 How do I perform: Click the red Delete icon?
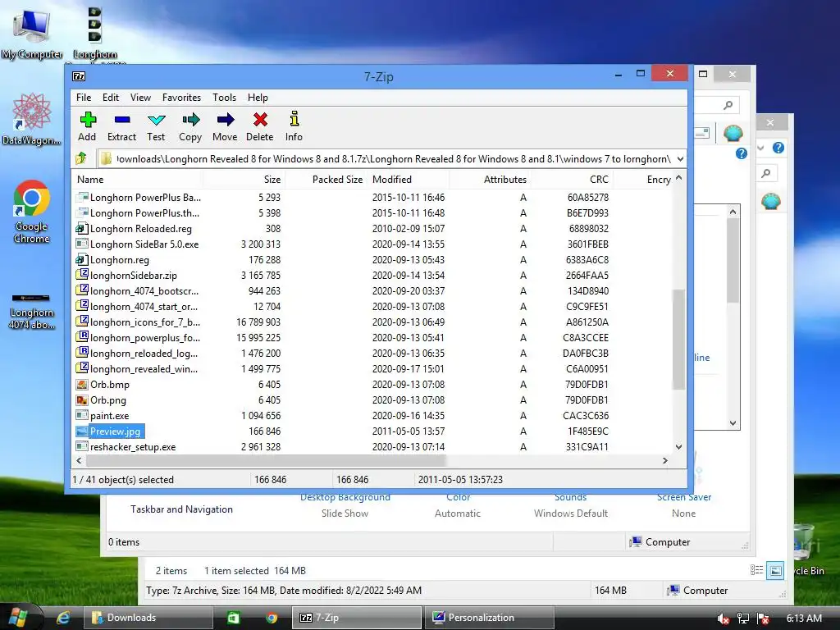pyautogui.click(x=260, y=120)
